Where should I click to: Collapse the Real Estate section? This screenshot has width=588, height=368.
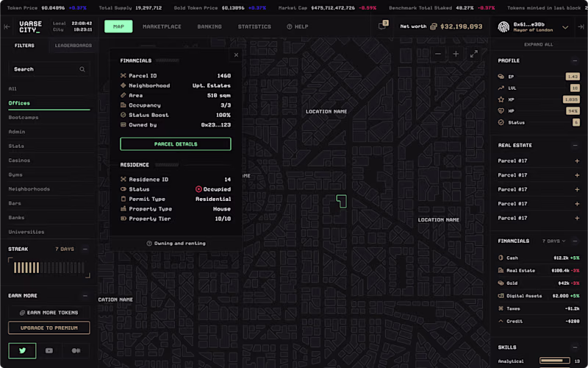tap(575, 145)
